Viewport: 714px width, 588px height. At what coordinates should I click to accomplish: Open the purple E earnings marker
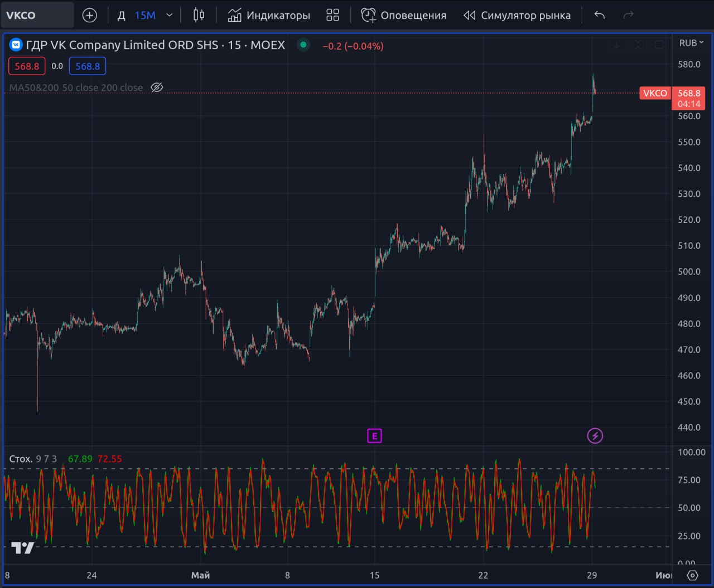click(x=374, y=436)
